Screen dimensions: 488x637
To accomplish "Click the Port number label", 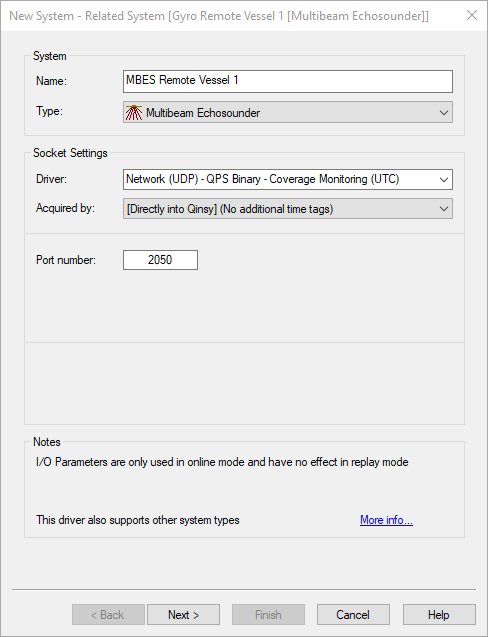I will (x=66, y=260).
